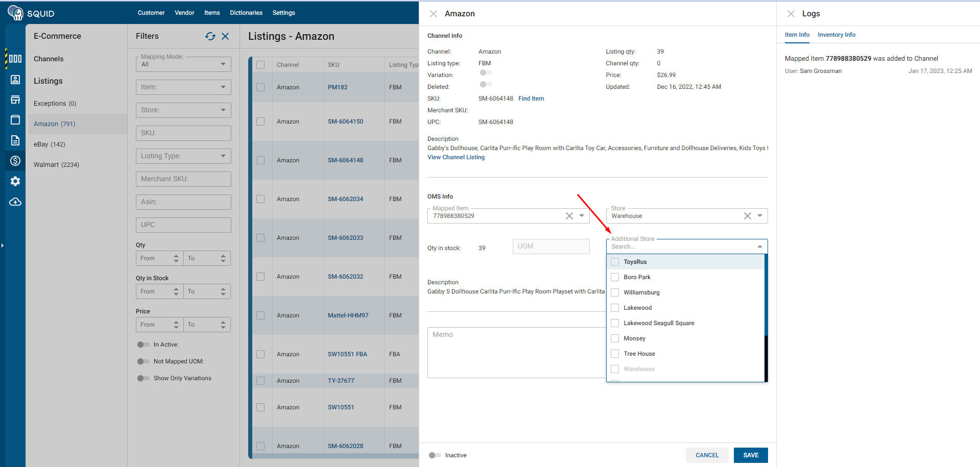Toggle the In Active filter switch
The width and height of the screenshot is (980, 467).
(143, 345)
